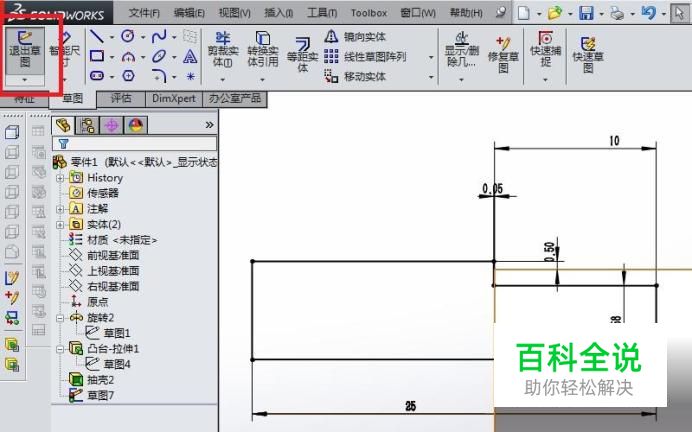Open the DisplayManager color ball tab
Viewport: 692px width, 432px height.
point(136,126)
